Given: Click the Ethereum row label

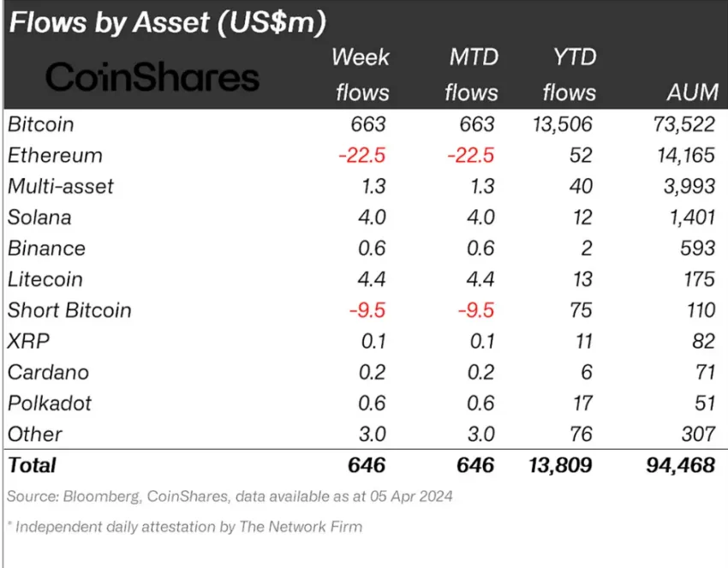Looking at the screenshot, I should 55,155.
